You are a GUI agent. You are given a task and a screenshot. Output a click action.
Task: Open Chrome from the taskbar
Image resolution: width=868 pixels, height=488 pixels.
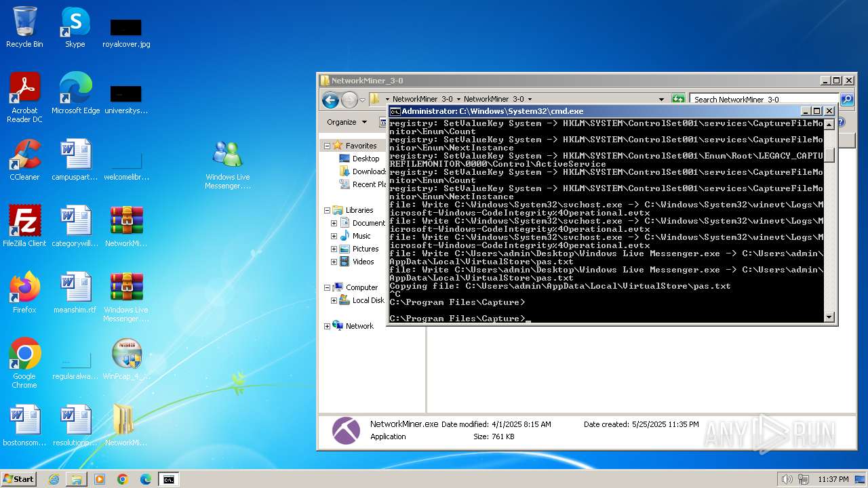(123, 479)
